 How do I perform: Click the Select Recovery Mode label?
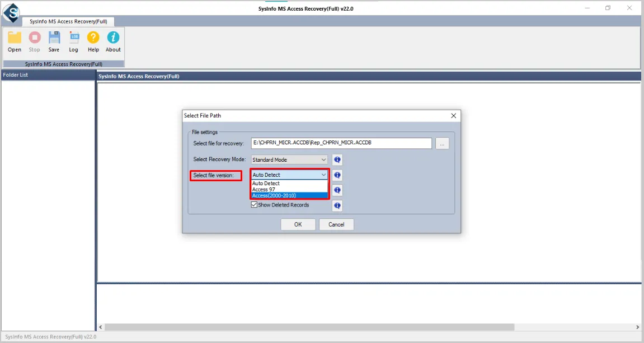(x=219, y=159)
